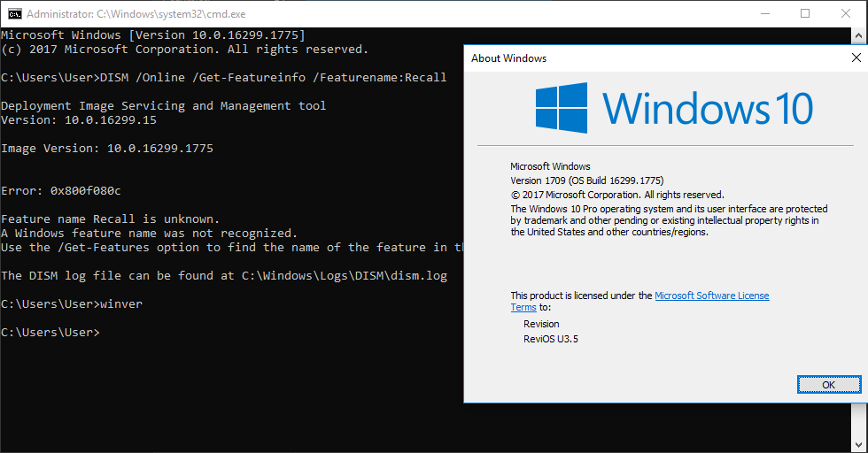
Task: Open the Microsoft Software License link
Action: click(x=712, y=296)
